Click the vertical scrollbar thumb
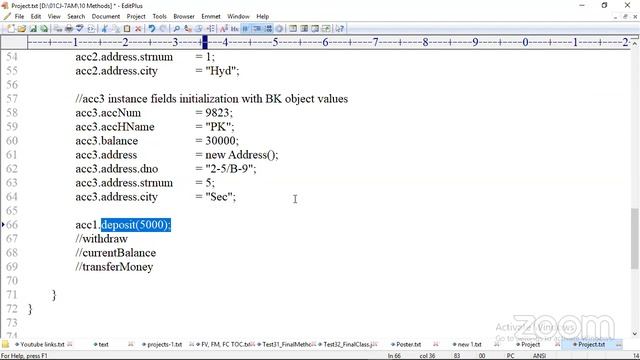This screenshot has height=360, width=640. coord(634,238)
